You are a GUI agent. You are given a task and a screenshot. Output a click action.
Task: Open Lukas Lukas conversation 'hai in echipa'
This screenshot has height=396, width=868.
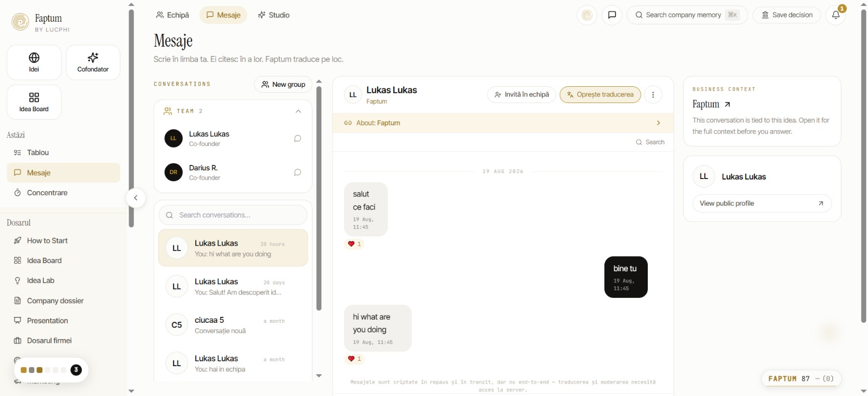(233, 363)
